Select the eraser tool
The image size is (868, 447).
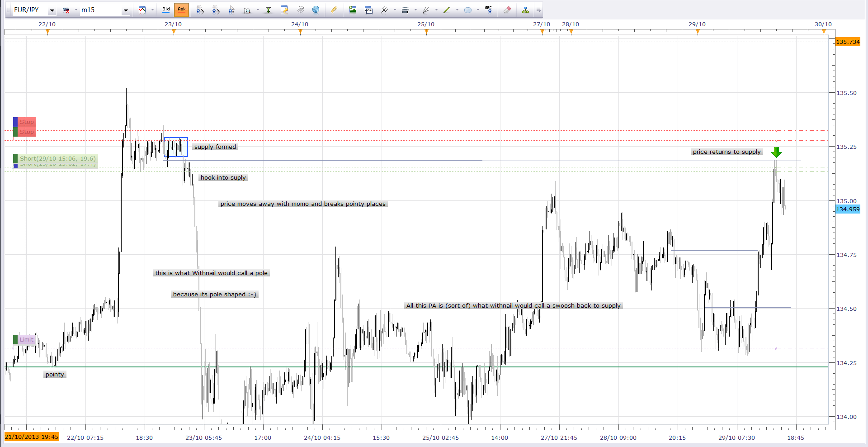507,10
